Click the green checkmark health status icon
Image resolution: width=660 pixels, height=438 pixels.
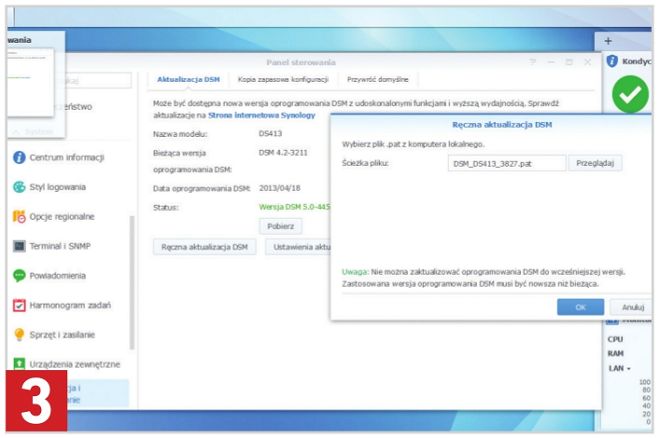click(630, 94)
